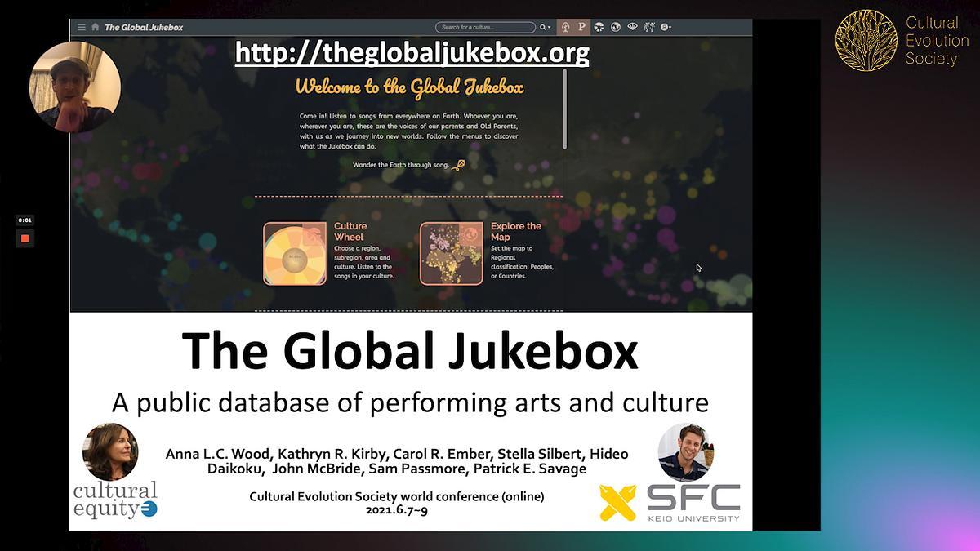Image resolution: width=980 pixels, height=551 pixels.
Task: Click the Welcome to the Global Jukebox heading
Action: click(409, 87)
